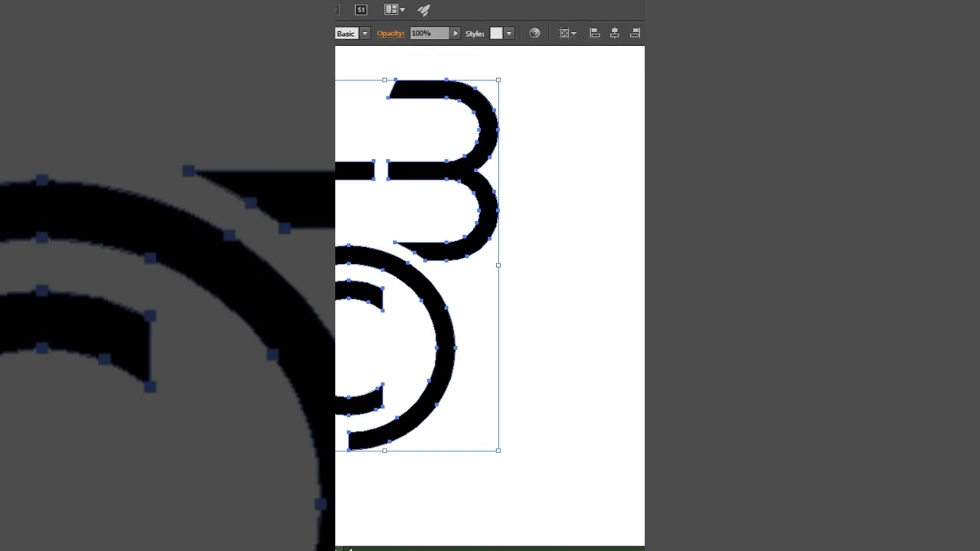This screenshot has height=551, width=980.
Task: Click the right-middle bounding box handle
Action: pos(498,266)
